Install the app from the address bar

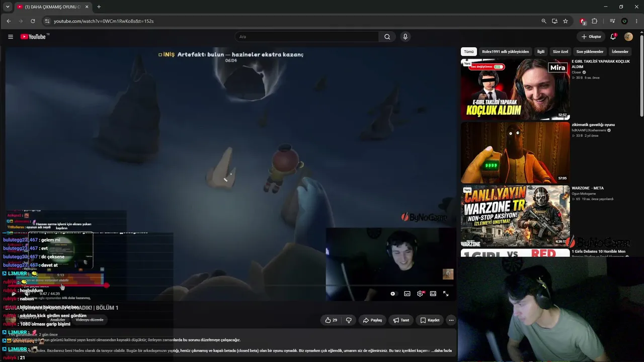pos(554,21)
